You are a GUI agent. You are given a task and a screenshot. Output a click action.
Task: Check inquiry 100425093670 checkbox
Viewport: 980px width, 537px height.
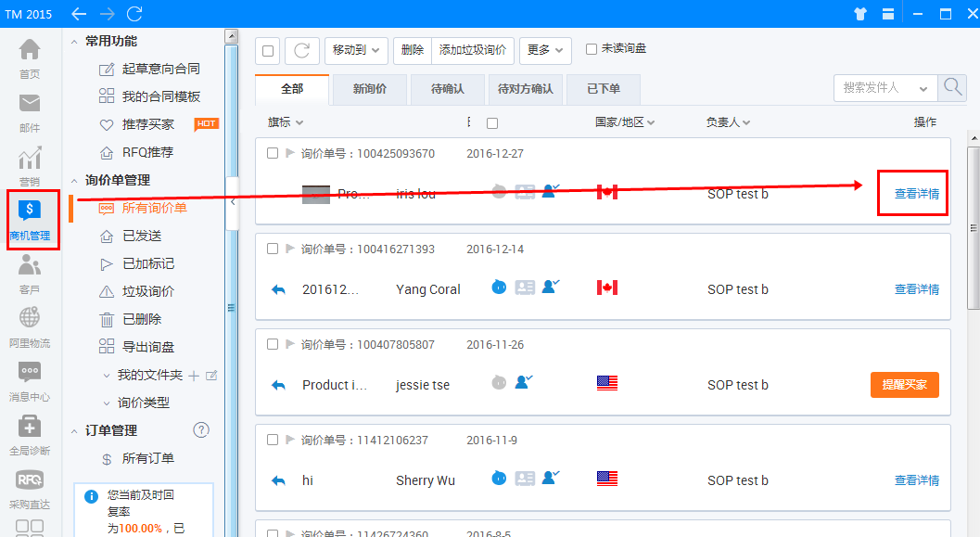point(273,153)
